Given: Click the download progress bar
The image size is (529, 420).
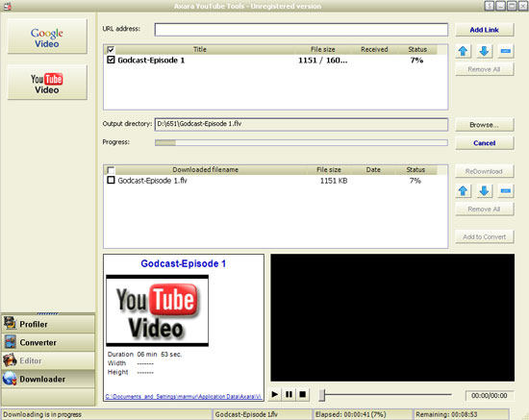Looking at the screenshot, I should (x=301, y=143).
